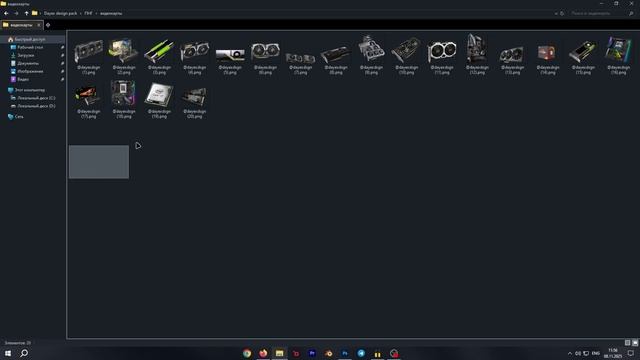Go back with the Back arrow
Image resolution: width=640 pixels, height=360 pixels.
tap(6, 13)
